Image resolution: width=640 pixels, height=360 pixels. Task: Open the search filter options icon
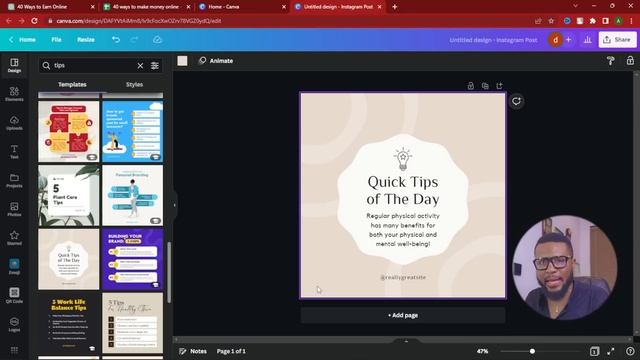(x=155, y=65)
